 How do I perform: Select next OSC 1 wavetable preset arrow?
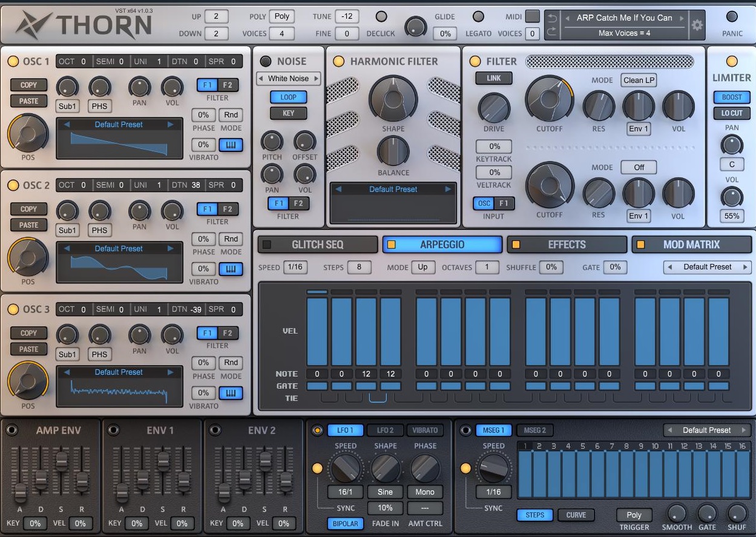(x=171, y=125)
